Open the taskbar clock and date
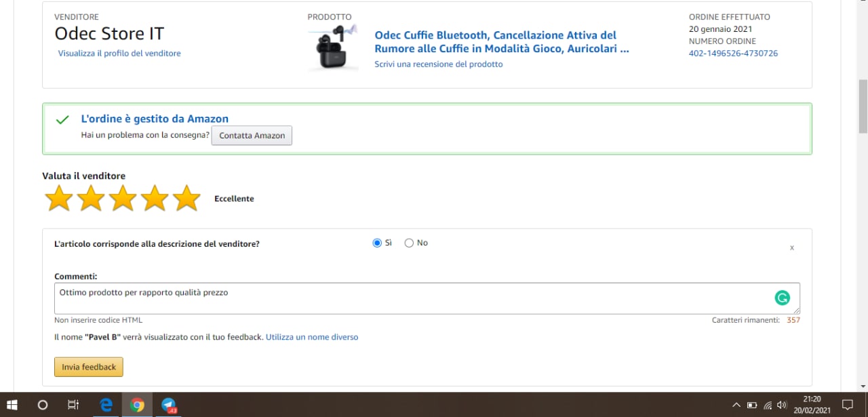 812,405
